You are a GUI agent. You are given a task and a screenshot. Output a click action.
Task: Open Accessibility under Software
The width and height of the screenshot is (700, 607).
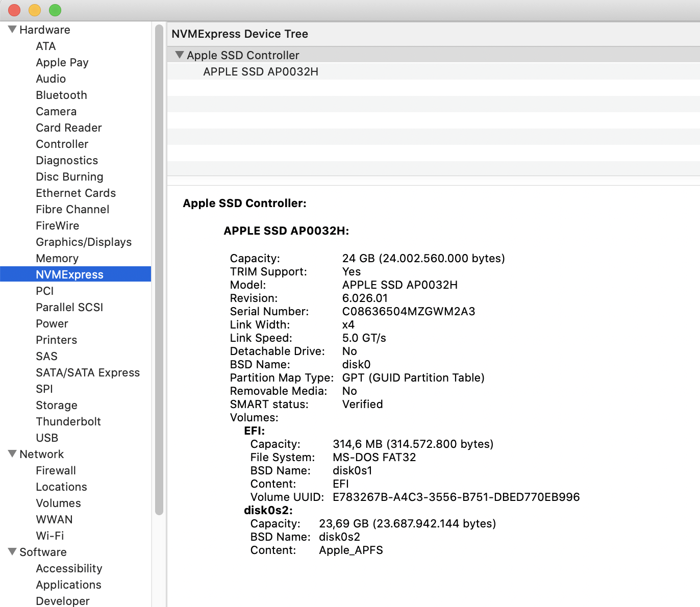[69, 568]
